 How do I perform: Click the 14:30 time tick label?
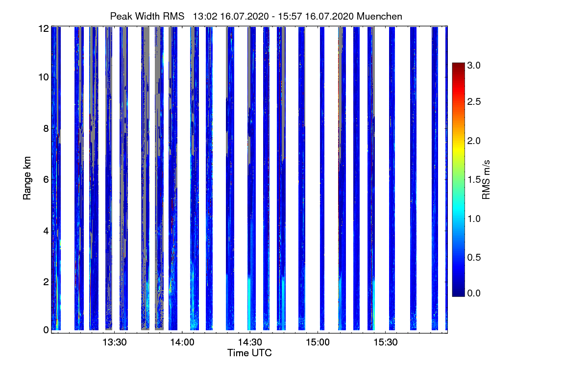click(x=249, y=342)
